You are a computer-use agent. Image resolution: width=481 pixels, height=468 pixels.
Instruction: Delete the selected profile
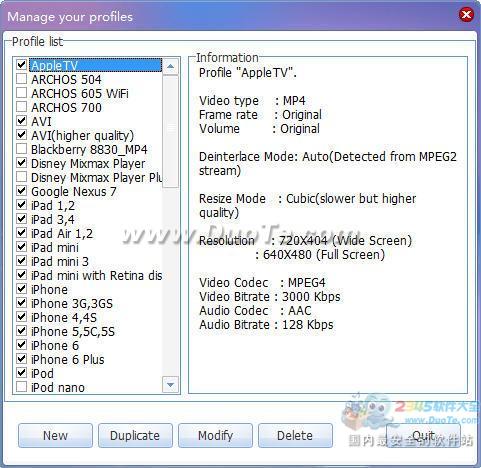coord(295,435)
